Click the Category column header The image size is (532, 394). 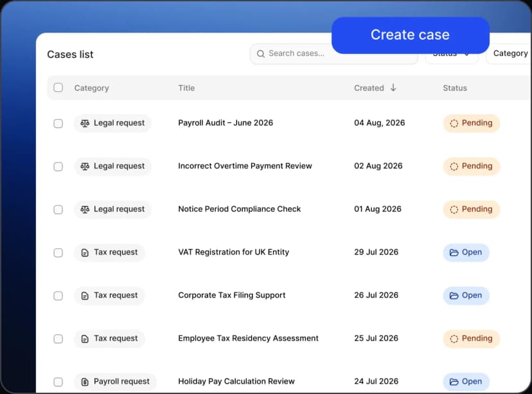click(92, 88)
